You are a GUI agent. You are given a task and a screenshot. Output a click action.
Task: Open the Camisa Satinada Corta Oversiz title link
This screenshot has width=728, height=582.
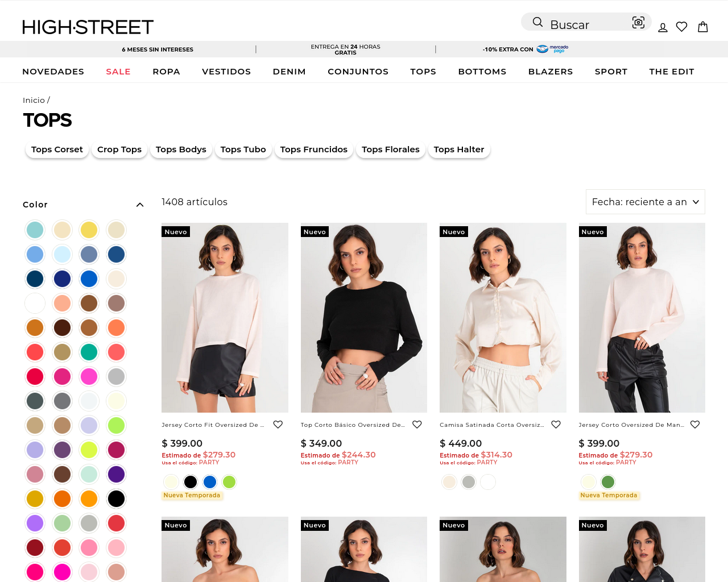coord(492,425)
